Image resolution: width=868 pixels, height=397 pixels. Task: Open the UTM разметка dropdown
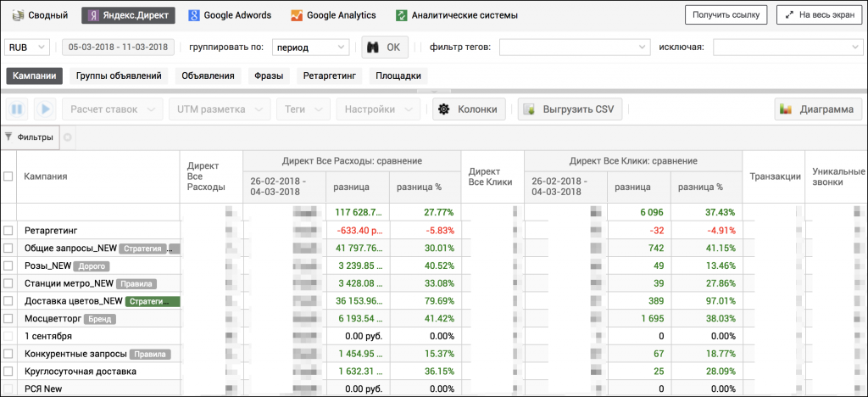tap(220, 109)
